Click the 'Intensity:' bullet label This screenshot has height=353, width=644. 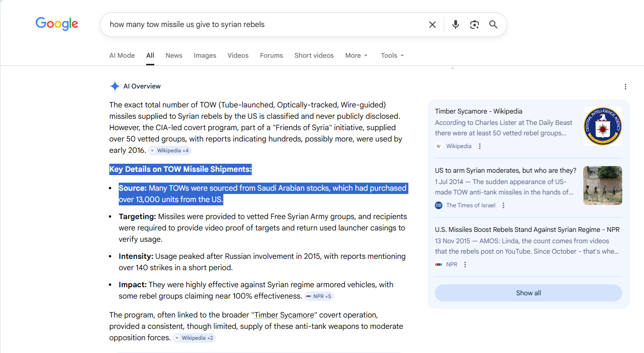point(136,256)
